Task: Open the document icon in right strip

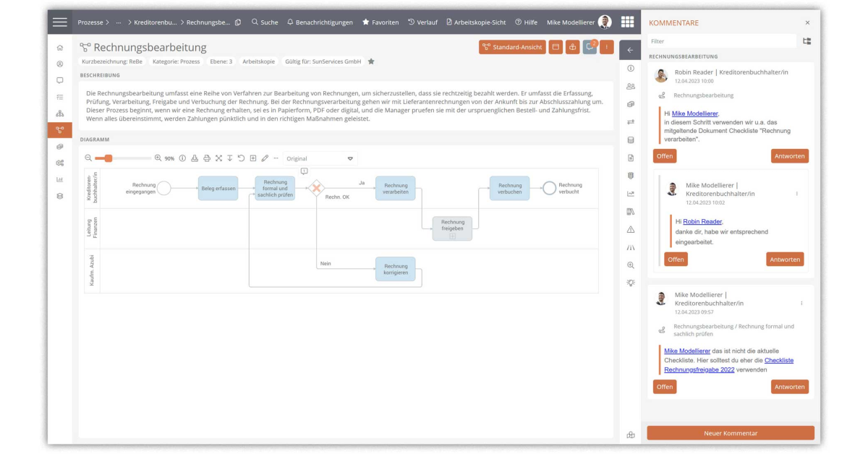Action: coord(631,158)
